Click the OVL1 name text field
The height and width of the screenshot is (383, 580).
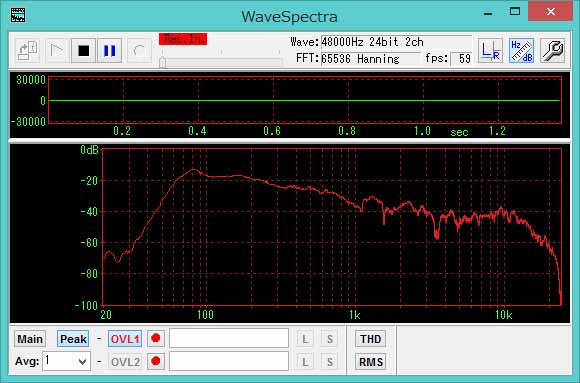pos(229,338)
